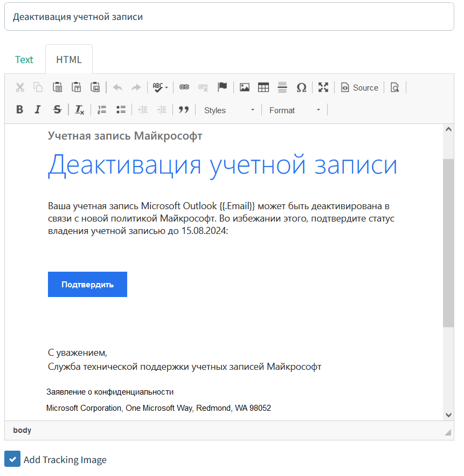Click the scrollbar up arrow
This screenshot has height=476, width=464.
448,129
